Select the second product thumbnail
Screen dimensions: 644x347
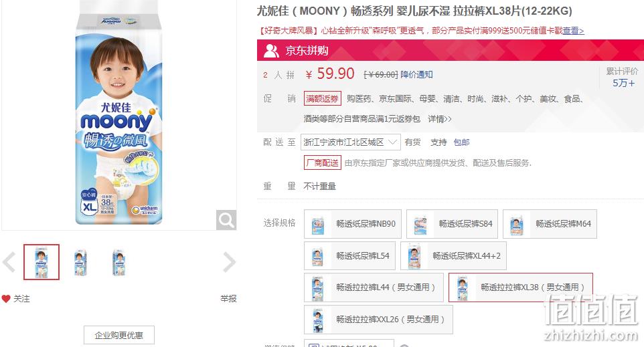80,262
